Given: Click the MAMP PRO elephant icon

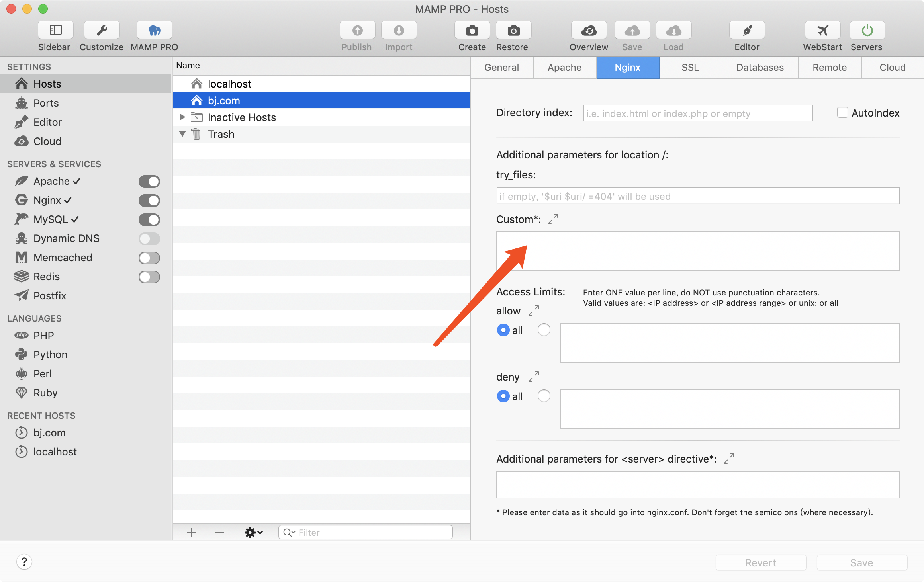Looking at the screenshot, I should [154, 31].
